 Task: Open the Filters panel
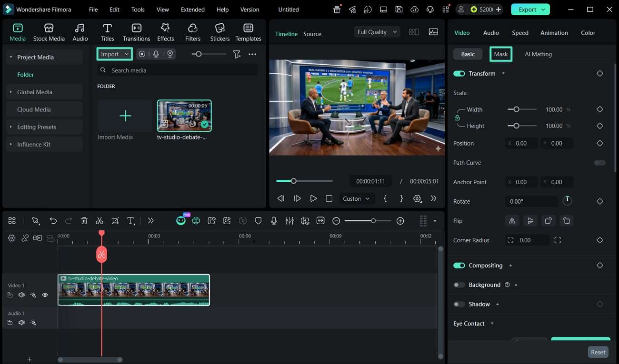(193, 32)
